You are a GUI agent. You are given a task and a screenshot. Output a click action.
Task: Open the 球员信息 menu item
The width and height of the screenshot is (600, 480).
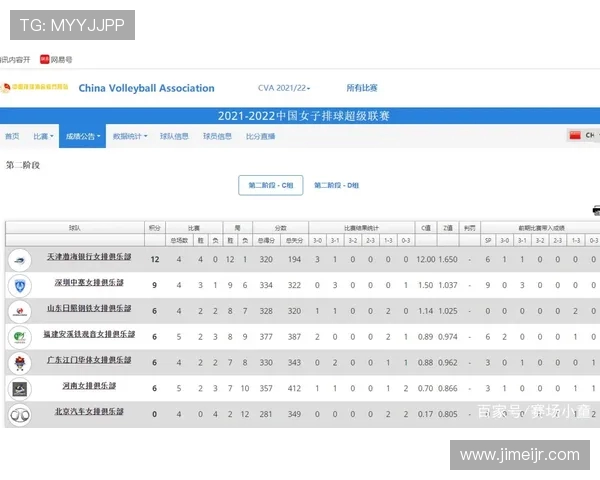click(x=217, y=136)
